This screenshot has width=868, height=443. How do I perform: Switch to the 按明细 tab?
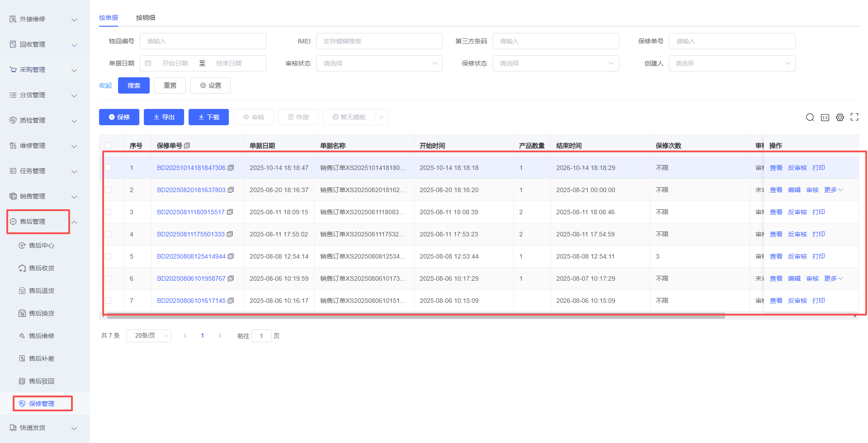coord(145,18)
